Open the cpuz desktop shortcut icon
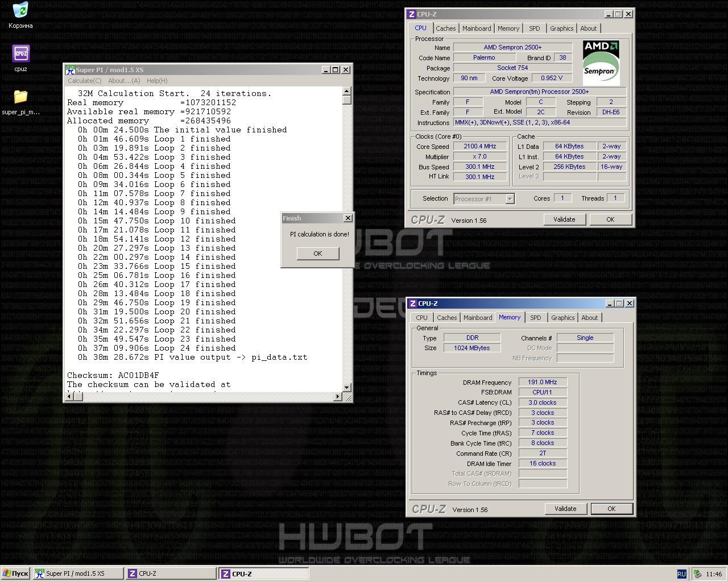Screen dimensions: 728x582 point(20,53)
